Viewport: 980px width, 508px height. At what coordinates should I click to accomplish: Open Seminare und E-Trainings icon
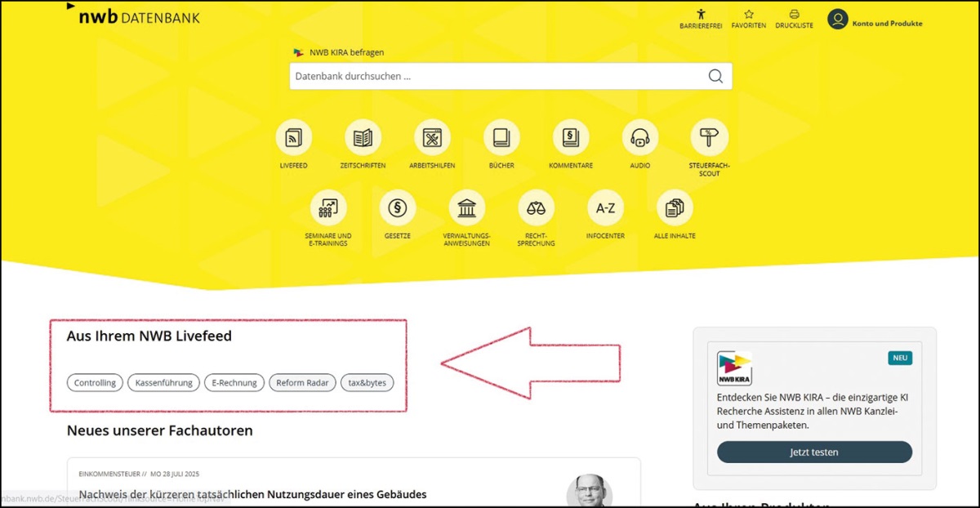(328, 208)
